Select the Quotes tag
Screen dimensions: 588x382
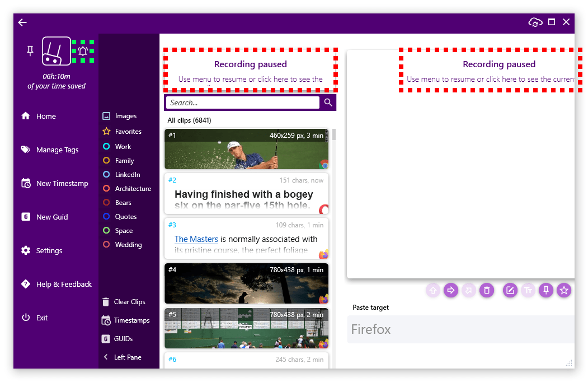click(x=120, y=217)
